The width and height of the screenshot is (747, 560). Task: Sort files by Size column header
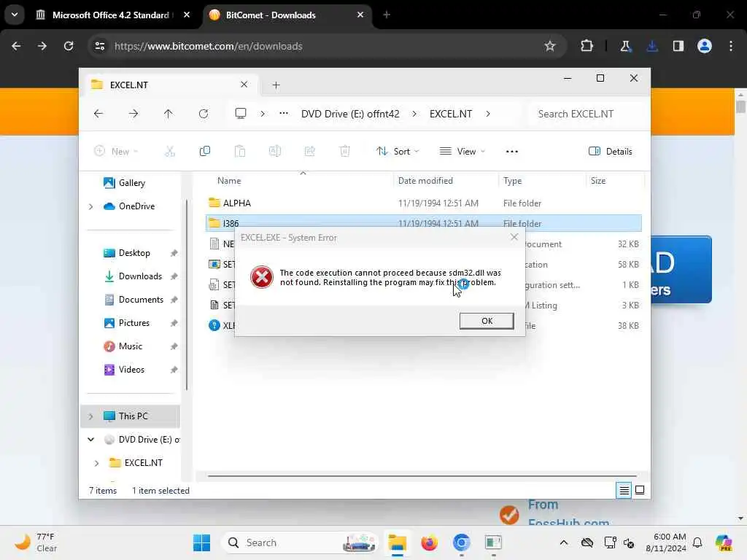[x=598, y=181]
